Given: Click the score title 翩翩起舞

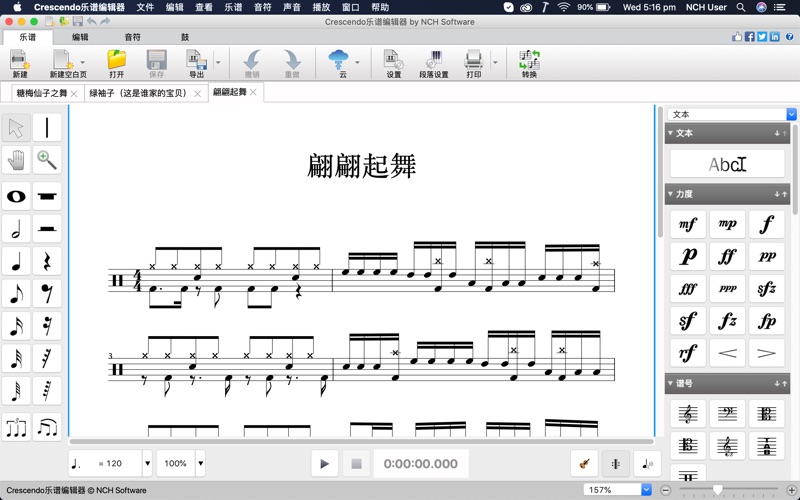Looking at the screenshot, I should 361,166.
